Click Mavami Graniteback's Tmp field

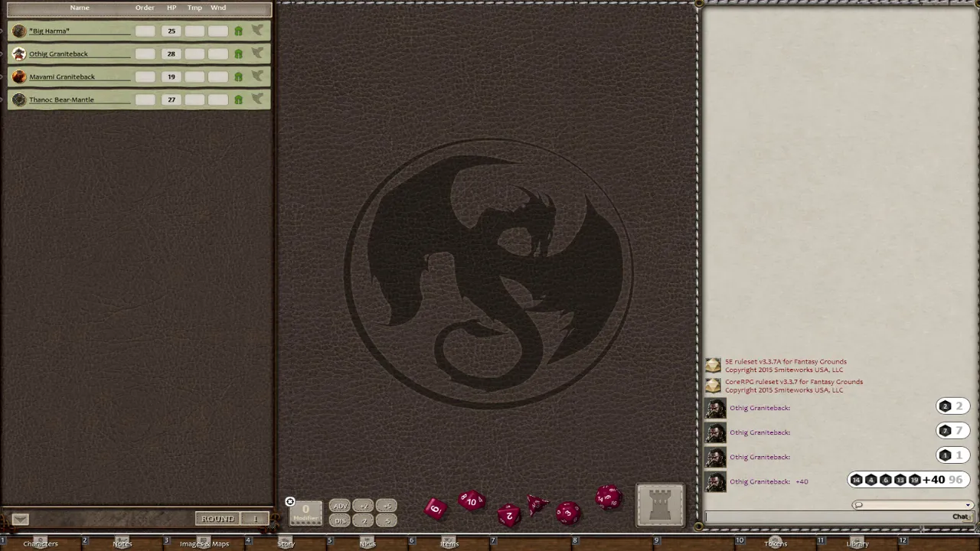(x=194, y=77)
